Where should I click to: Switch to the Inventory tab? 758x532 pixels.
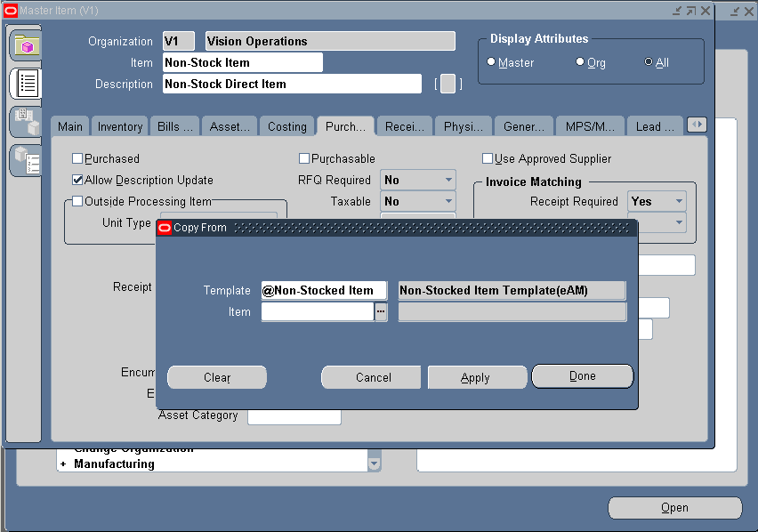pyautogui.click(x=120, y=126)
